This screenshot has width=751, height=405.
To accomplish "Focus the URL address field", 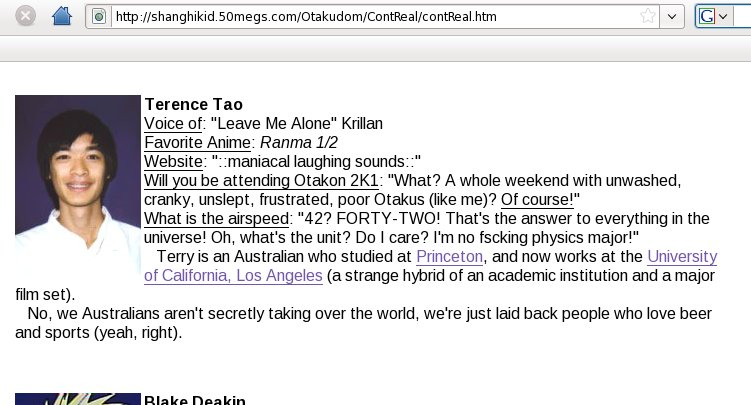I will click(x=374, y=17).
